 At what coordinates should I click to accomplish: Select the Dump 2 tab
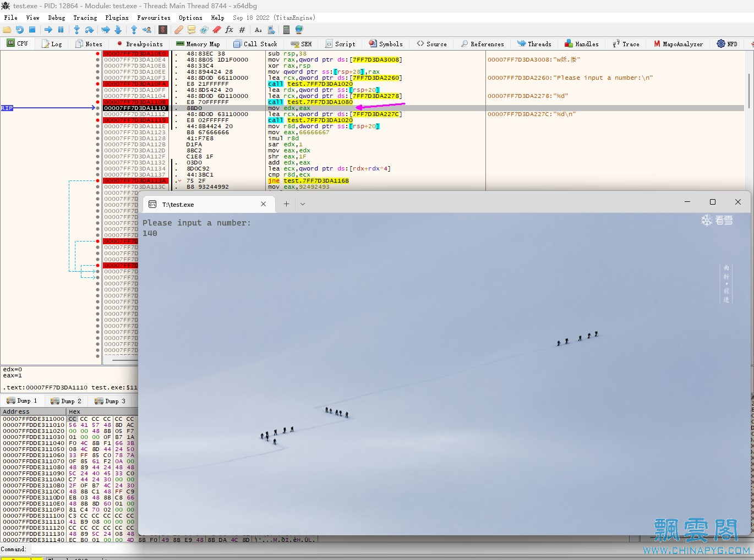66,401
